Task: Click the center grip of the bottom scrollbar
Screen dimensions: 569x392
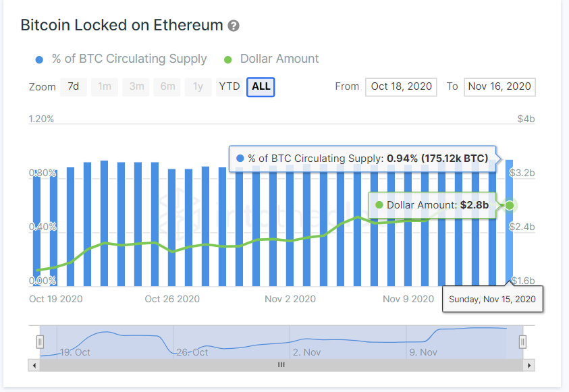Action: (281, 365)
